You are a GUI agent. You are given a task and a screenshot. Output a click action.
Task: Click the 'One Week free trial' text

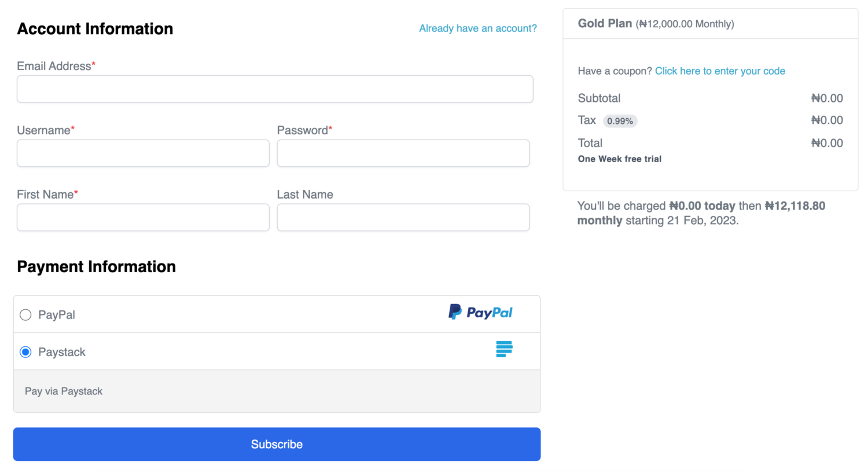coord(620,159)
